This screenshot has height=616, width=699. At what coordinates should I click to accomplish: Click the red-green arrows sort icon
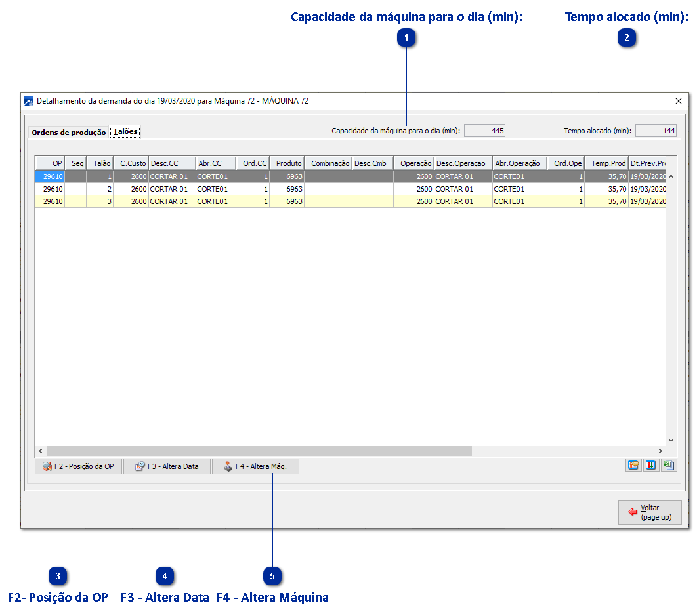pyautogui.click(x=651, y=465)
